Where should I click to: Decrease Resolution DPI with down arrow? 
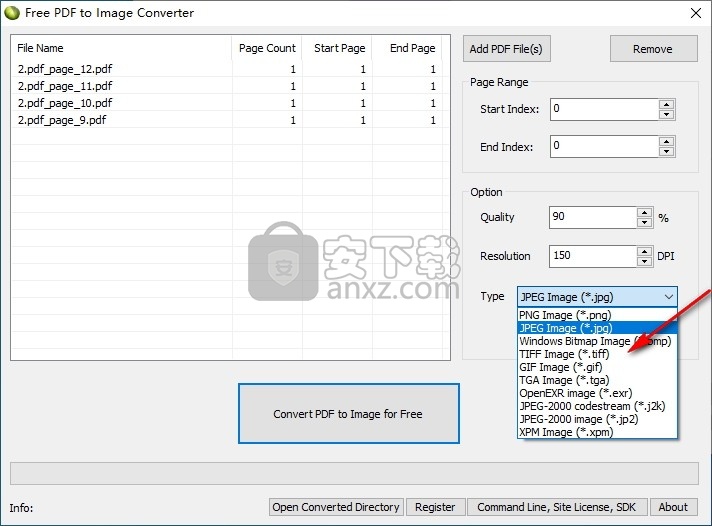tap(645, 262)
